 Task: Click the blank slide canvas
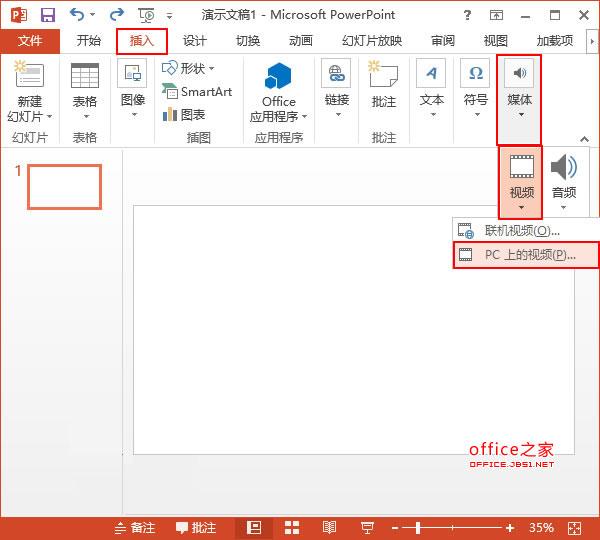[x=354, y=330]
